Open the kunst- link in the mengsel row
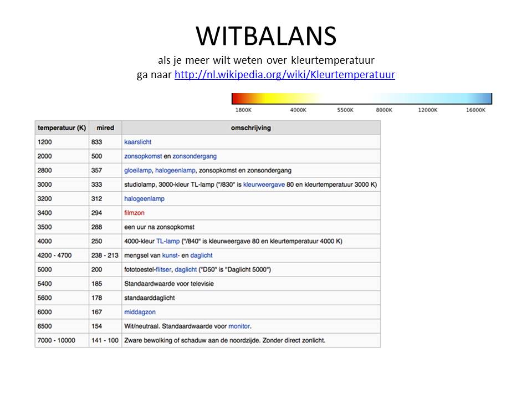This screenshot has width=532, height=399. pos(171,255)
